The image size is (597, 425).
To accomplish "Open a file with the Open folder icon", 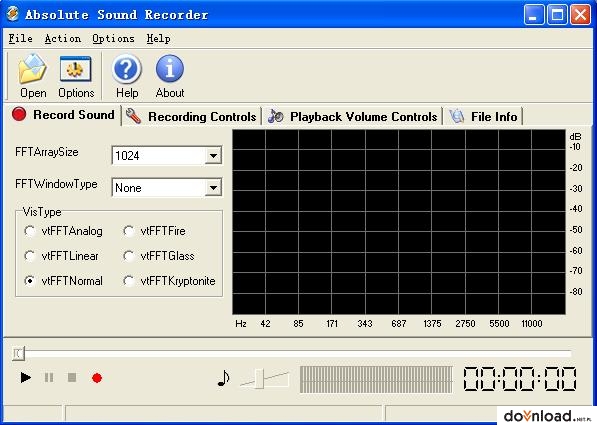I will pos(33,76).
